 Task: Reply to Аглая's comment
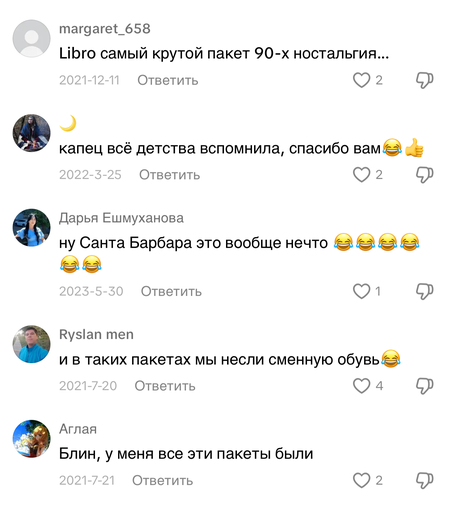point(163,480)
